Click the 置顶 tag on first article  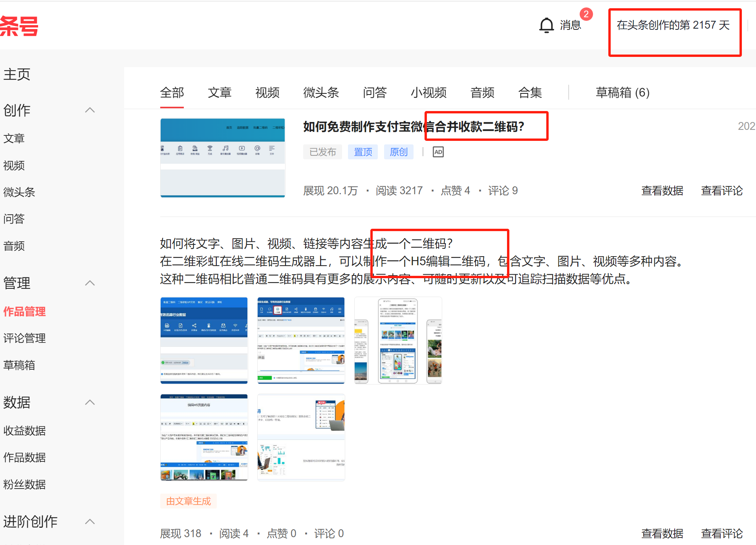click(363, 152)
